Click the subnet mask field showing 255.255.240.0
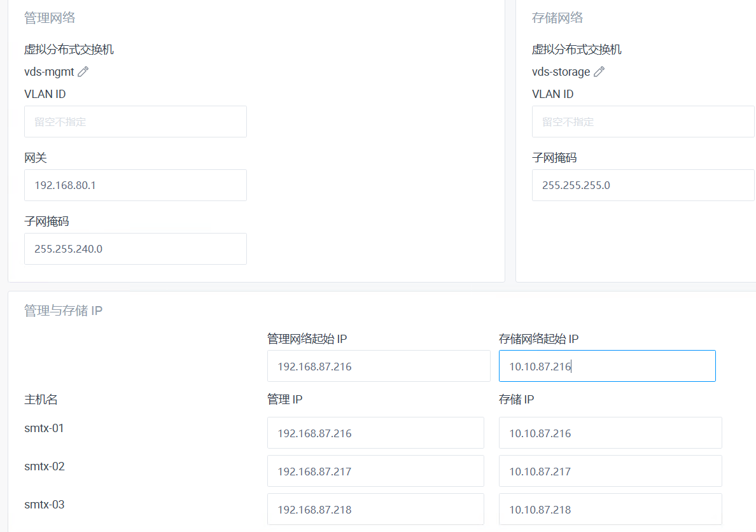This screenshot has height=532, width=756. click(x=136, y=249)
